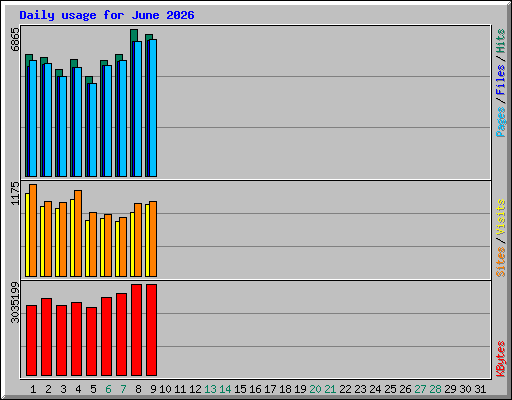Click the green 'Hits' legend label
This screenshot has height=400, width=512.
coord(500,41)
